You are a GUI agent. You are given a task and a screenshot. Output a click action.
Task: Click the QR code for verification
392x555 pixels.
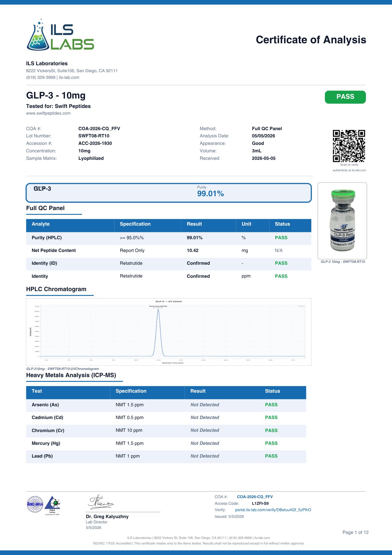pos(349,146)
